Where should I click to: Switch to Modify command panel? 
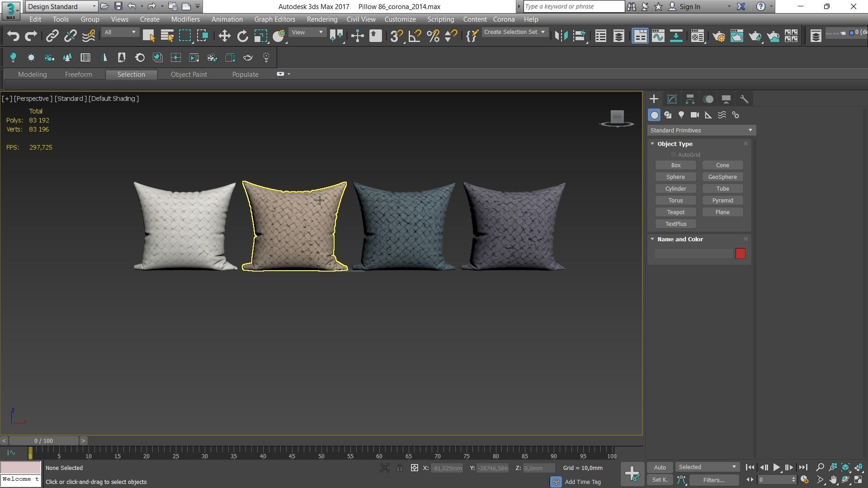coord(672,99)
